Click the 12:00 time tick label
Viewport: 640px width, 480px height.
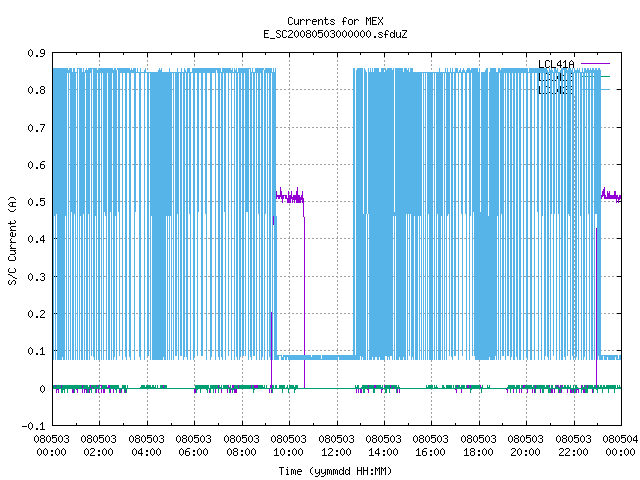pyautogui.click(x=336, y=452)
